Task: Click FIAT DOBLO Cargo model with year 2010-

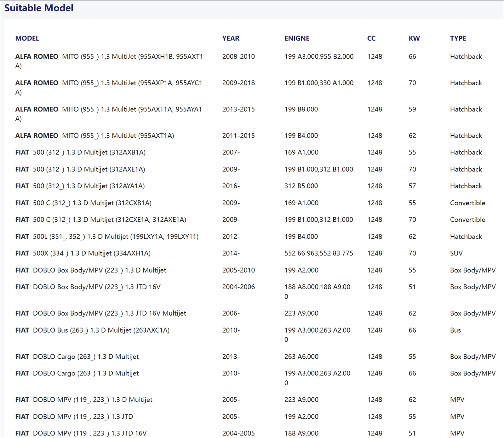Action: (77, 374)
